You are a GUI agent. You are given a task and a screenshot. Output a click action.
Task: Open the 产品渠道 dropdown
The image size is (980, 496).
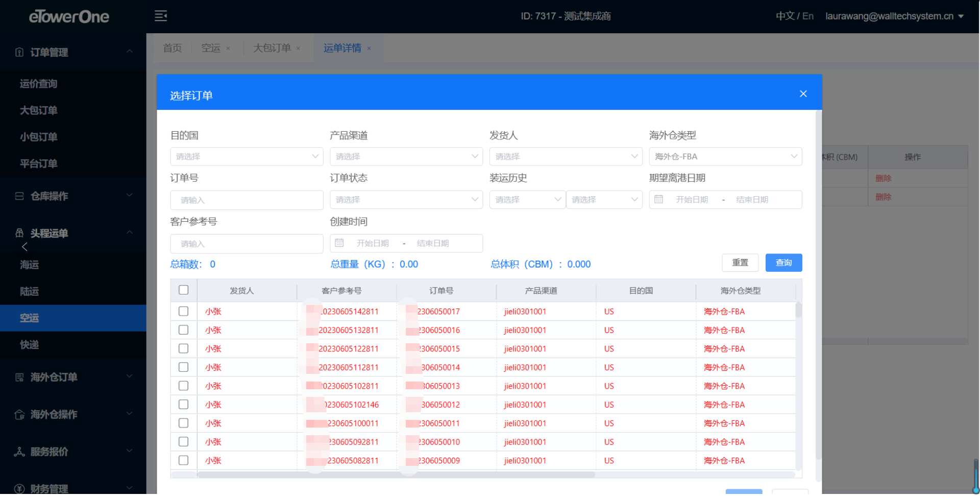point(406,157)
